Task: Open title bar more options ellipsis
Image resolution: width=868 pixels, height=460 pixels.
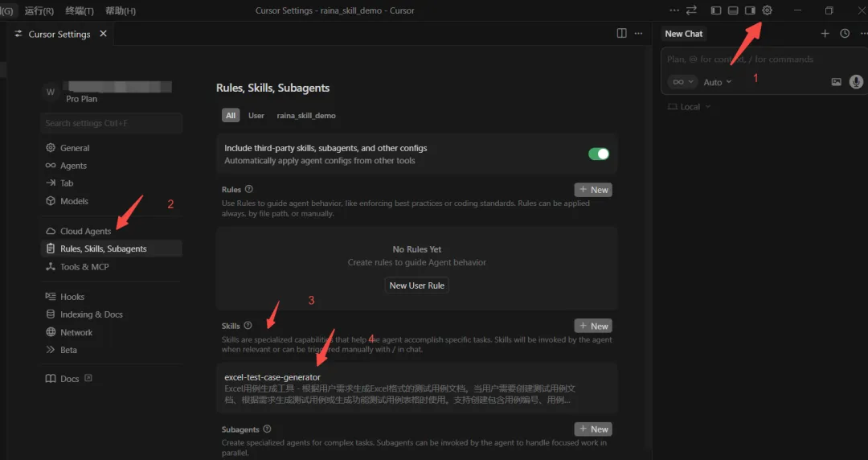Action: pyautogui.click(x=674, y=10)
